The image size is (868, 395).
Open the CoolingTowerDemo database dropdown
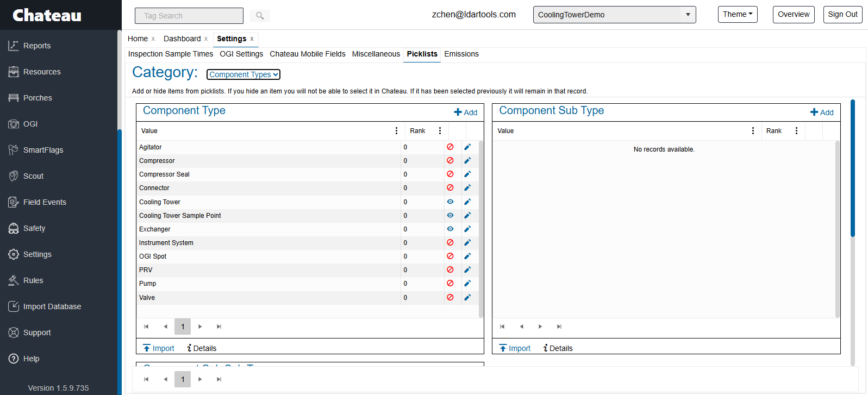tap(614, 15)
